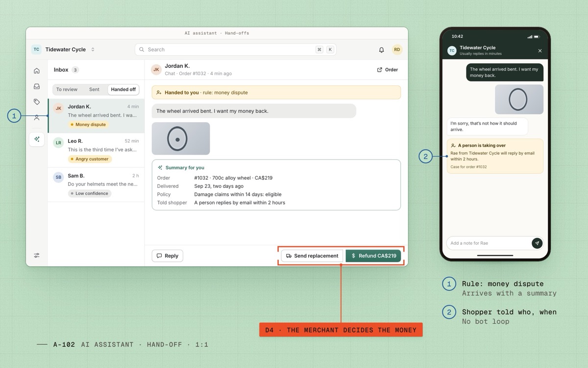
Task: Open settings sliders icon in sidebar
Action: point(37,256)
